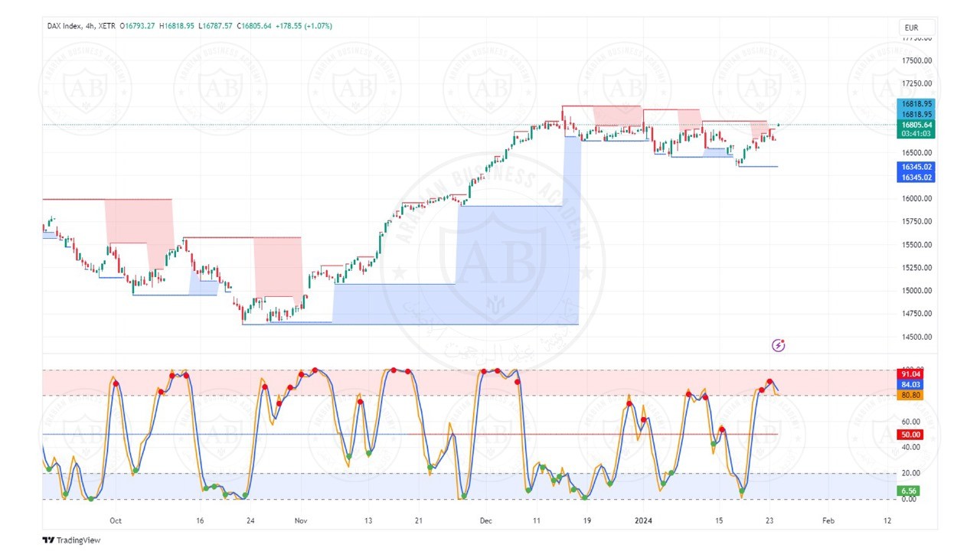Click the blue 84.03 oscillator value label

910,384
